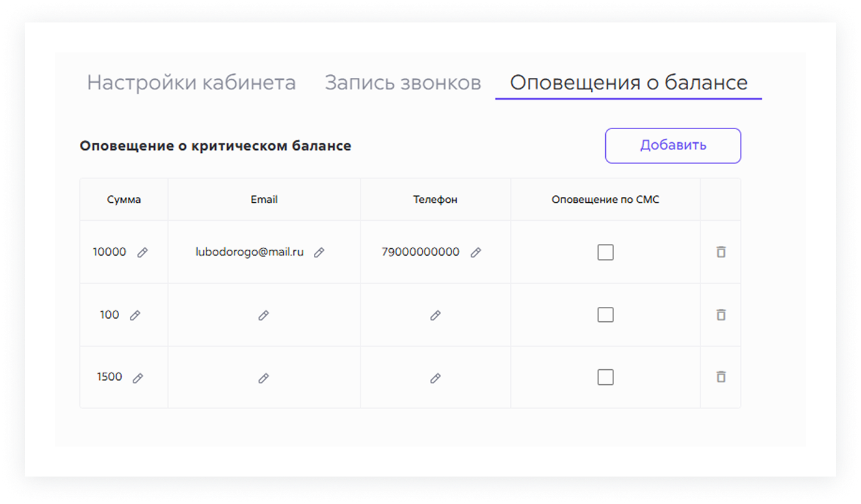This screenshot has width=861, height=504.
Task: Edit the 100 sum value
Action: click(136, 315)
